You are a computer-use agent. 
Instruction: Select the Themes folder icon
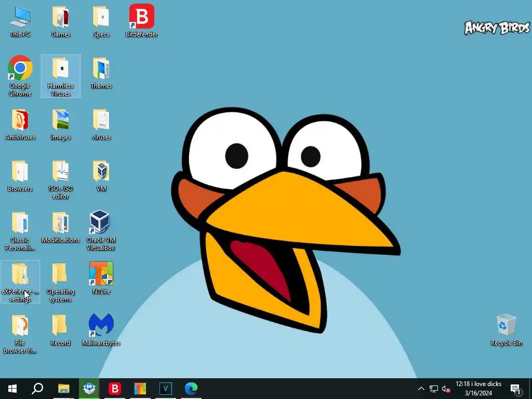coord(101,73)
